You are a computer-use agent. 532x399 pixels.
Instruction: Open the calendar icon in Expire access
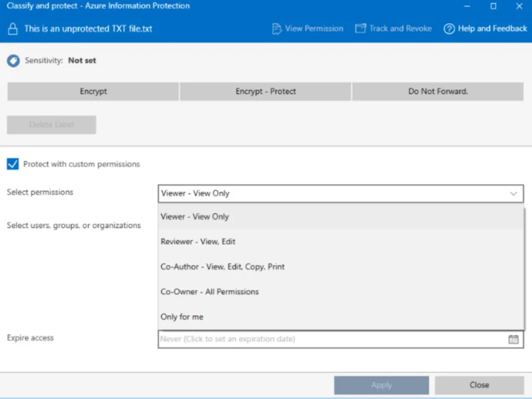click(513, 339)
